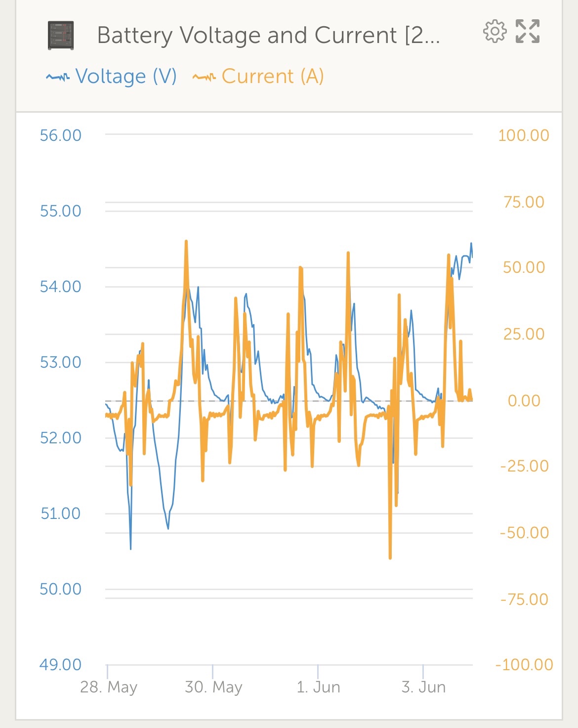The image size is (578, 728).
Task: Click the blue Voltage legend line icon
Action: pos(58,77)
